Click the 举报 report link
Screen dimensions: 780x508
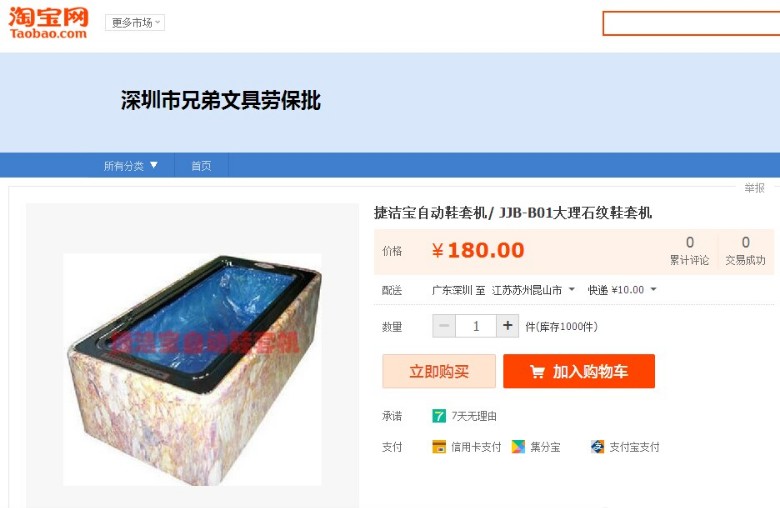click(754, 188)
